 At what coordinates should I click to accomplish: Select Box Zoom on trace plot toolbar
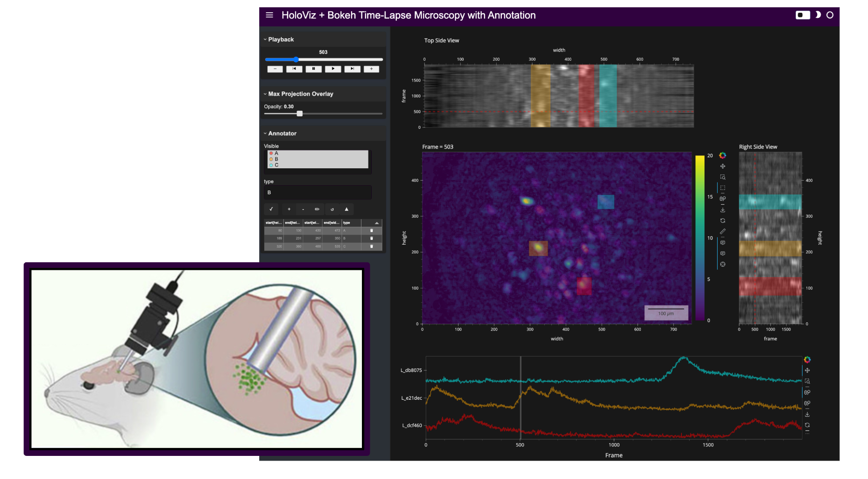click(807, 381)
